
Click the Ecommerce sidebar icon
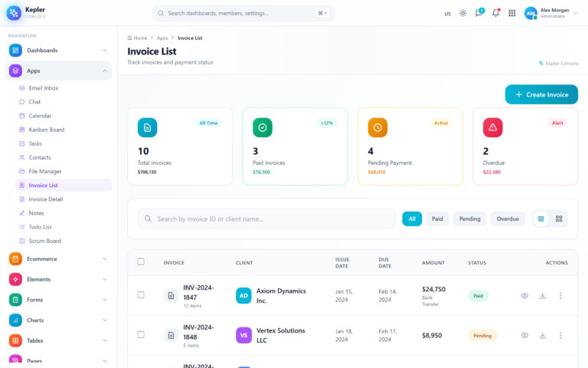15,258
